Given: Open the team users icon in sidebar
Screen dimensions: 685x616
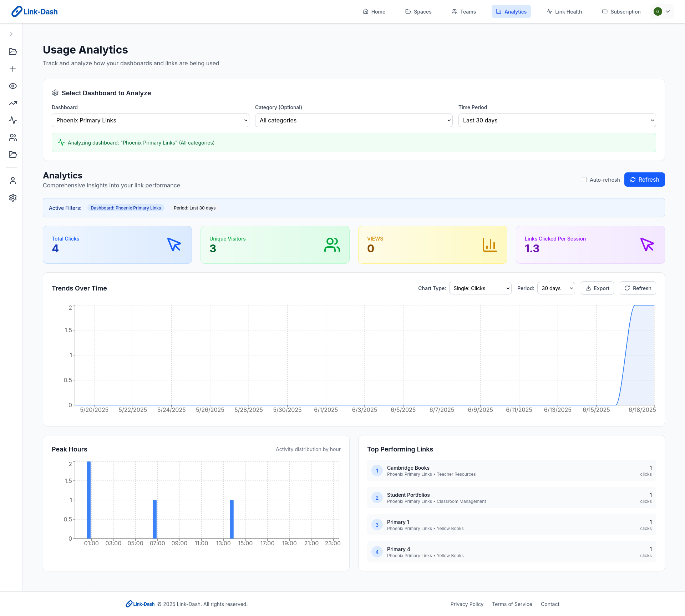Looking at the screenshot, I should coord(13,137).
